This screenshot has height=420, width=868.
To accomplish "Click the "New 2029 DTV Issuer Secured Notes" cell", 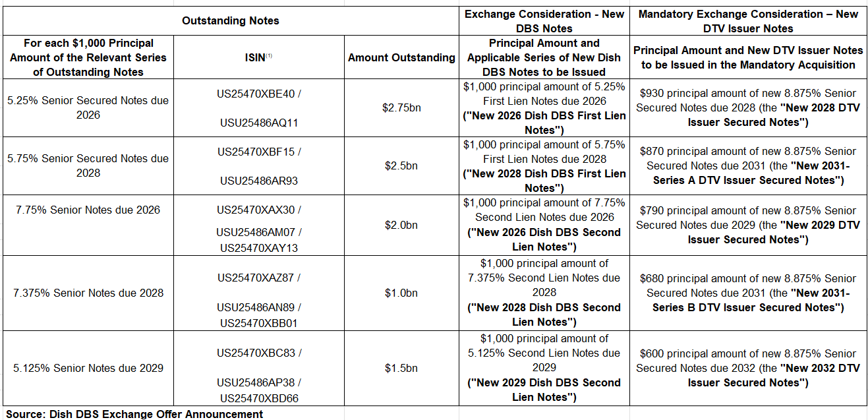I will (748, 225).
